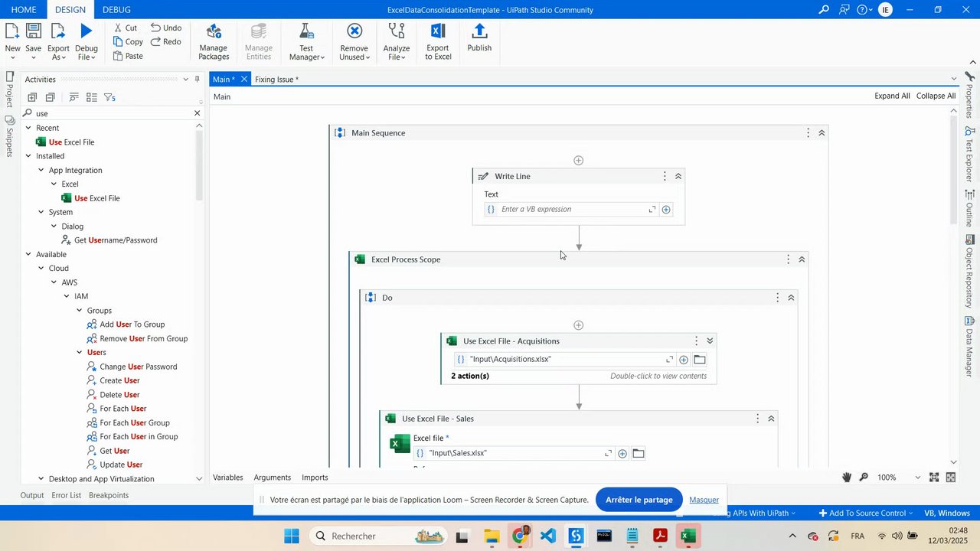This screenshot has width=980, height=551.
Task: Click the Save icon in ribbon
Action: [34, 31]
